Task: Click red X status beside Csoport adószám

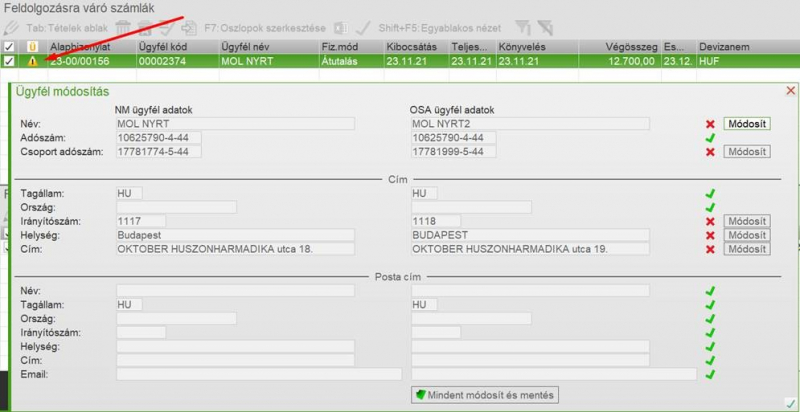Action: point(710,151)
